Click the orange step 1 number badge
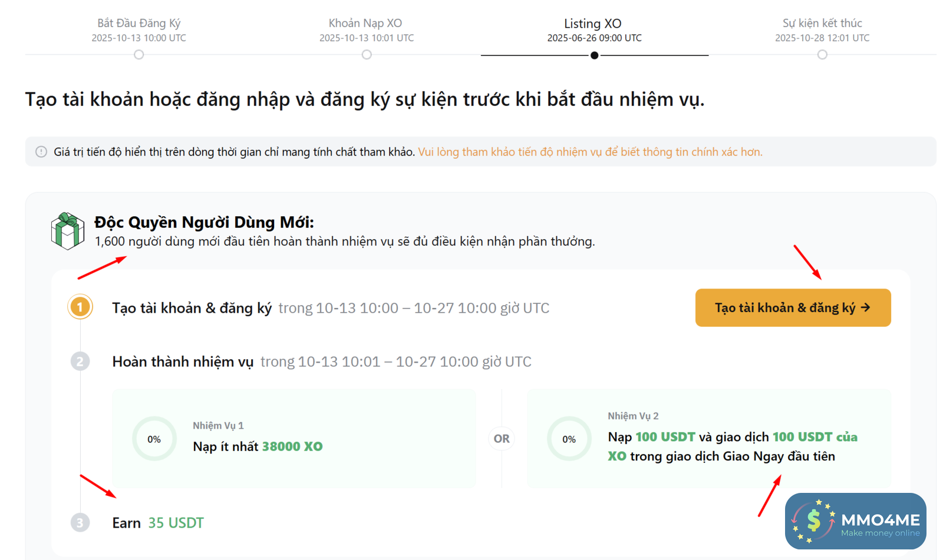 click(80, 307)
